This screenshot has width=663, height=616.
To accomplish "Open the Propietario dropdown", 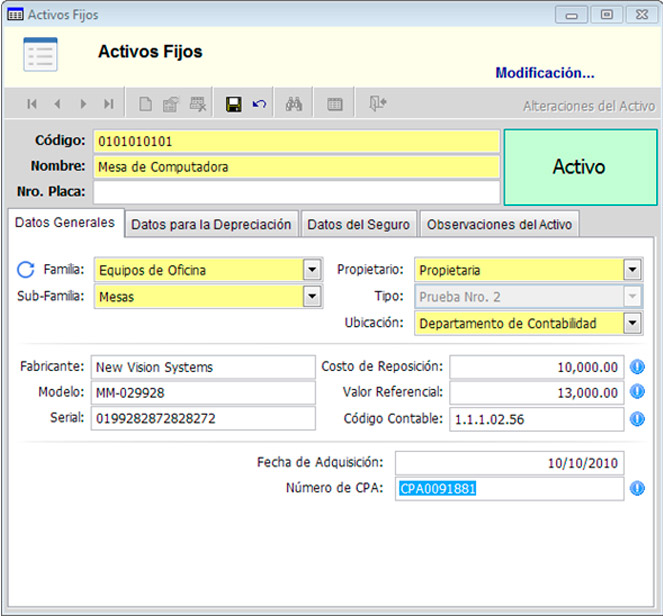I will 631,270.
